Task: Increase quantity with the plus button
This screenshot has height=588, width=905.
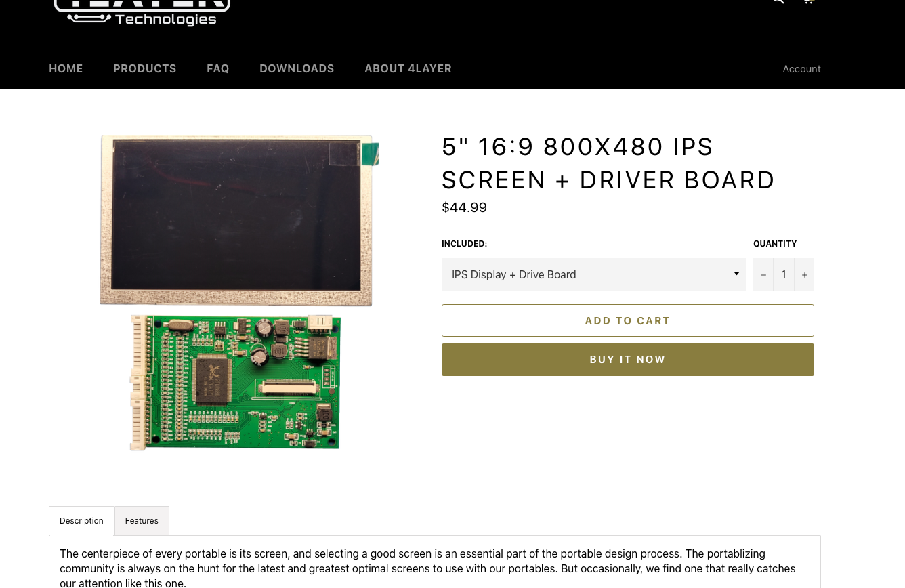Action: pos(804,274)
